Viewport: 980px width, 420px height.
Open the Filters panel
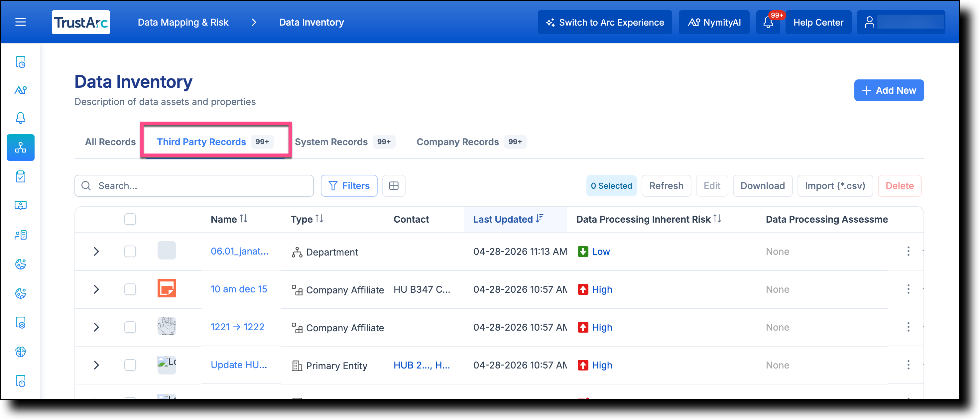(349, 186)
